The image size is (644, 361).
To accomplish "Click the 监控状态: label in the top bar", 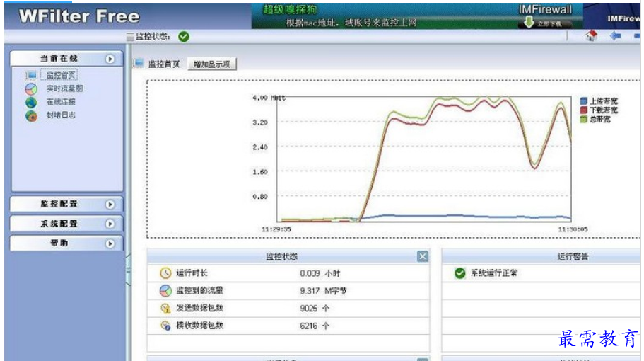I will tap(153, 37).
